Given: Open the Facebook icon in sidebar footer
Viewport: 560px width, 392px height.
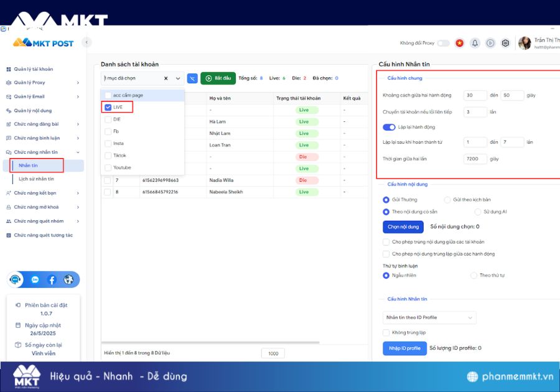Looking at the screenshot, I should point(52,279).
